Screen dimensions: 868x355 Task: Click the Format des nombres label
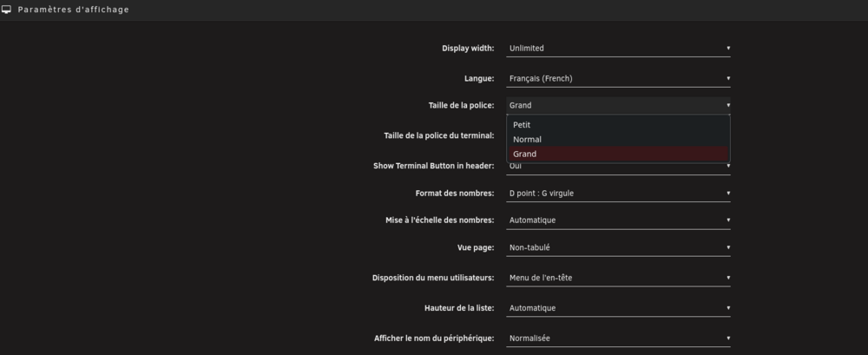[x=455, y=194]
